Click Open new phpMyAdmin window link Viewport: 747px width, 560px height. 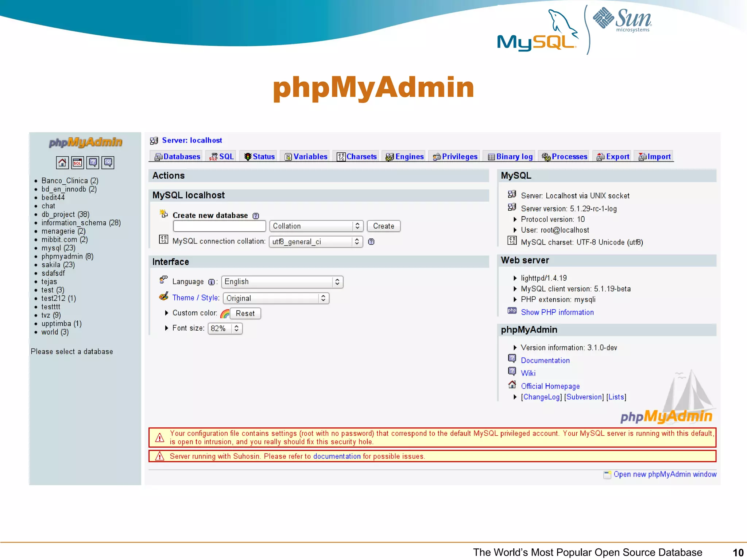point(665,474)
